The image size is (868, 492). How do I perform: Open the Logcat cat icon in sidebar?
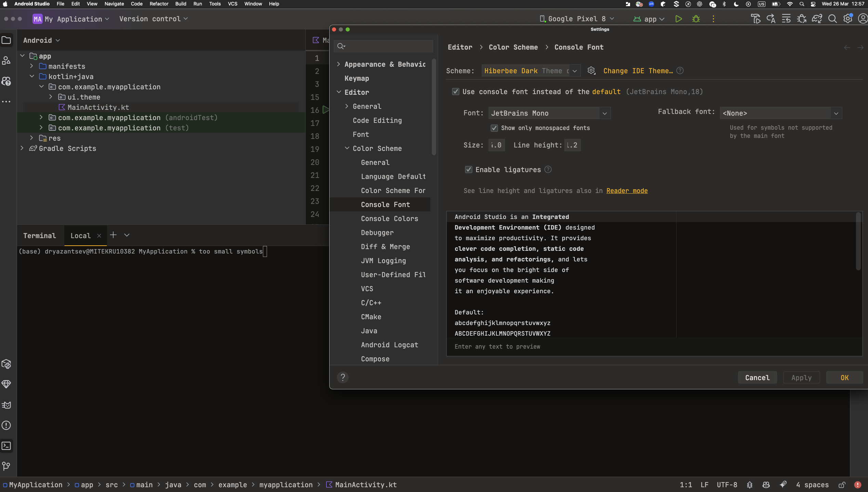[x=6, y=405]
